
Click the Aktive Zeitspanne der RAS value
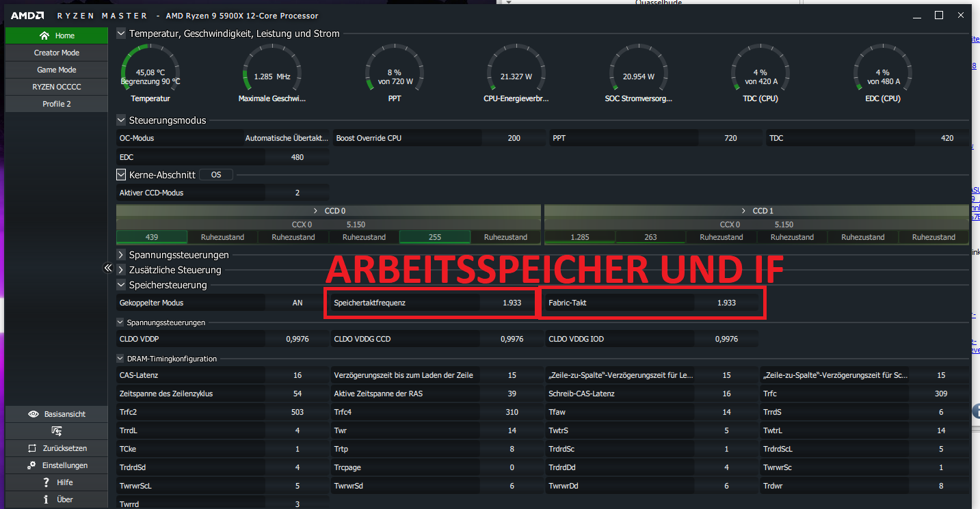pyautogui.click(x=512, y=394)
